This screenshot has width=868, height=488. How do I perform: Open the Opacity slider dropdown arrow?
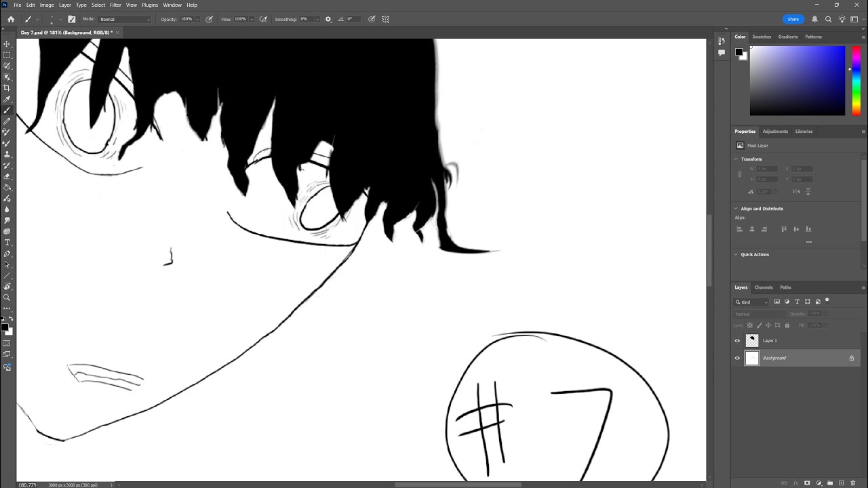[x=197, y=19]
